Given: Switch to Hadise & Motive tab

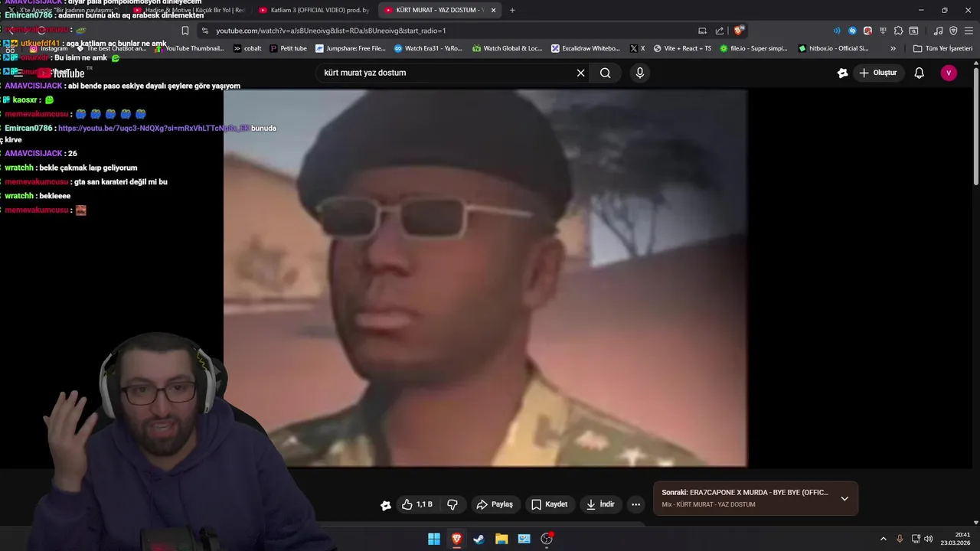Looking at the screenshot, I should click(x=188, y=10).
